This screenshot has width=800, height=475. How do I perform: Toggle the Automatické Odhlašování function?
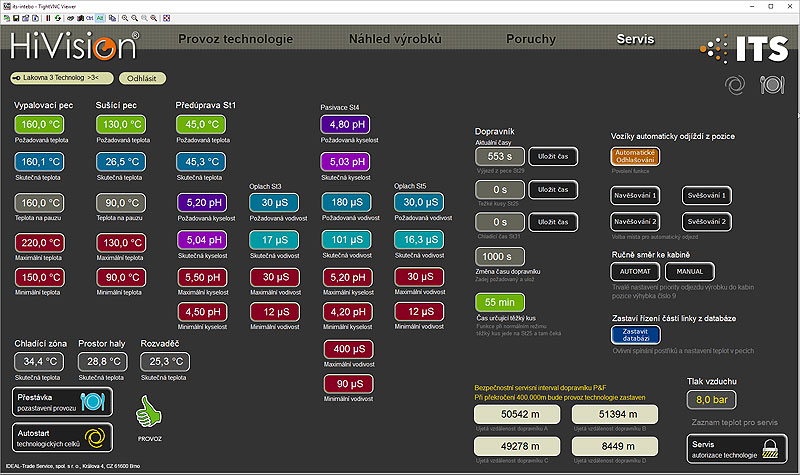point(636,156)
